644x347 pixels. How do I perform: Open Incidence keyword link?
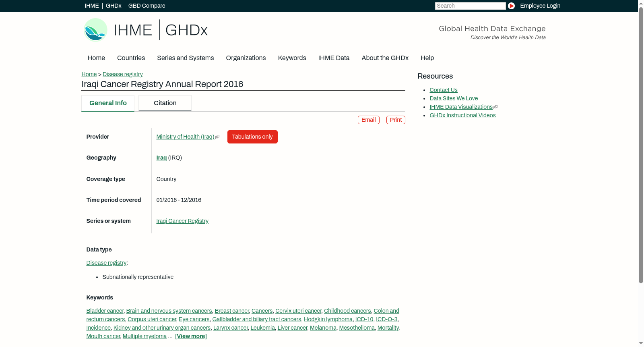[99, 328]
